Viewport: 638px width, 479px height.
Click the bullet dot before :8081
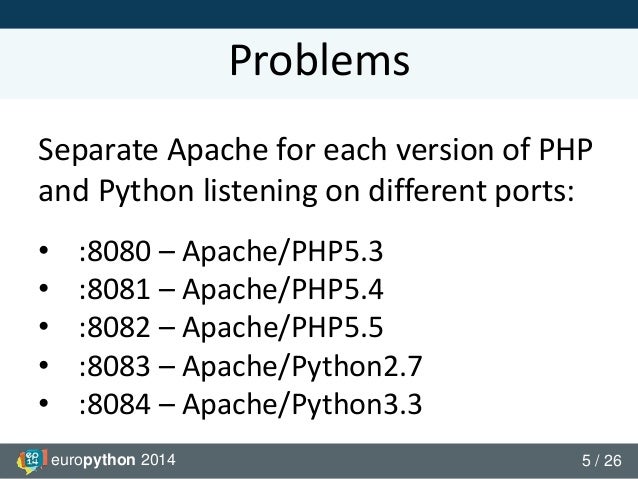(43, 292)
